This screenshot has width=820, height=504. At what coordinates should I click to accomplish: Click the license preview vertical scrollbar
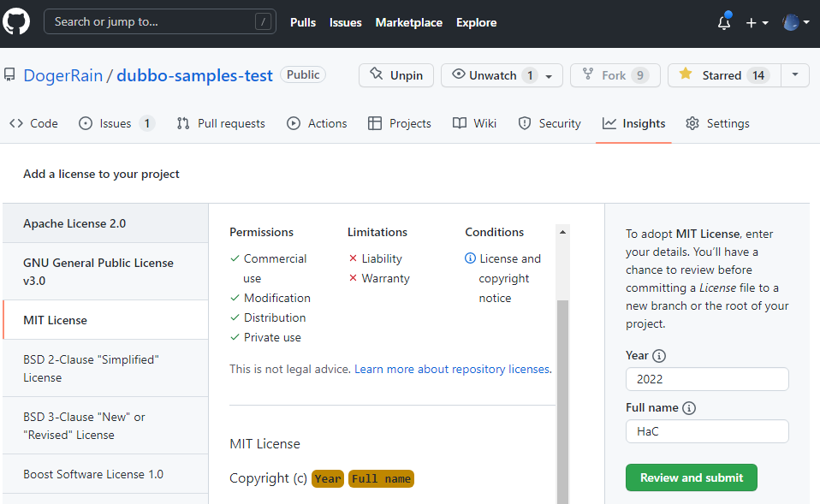point(562,385)
